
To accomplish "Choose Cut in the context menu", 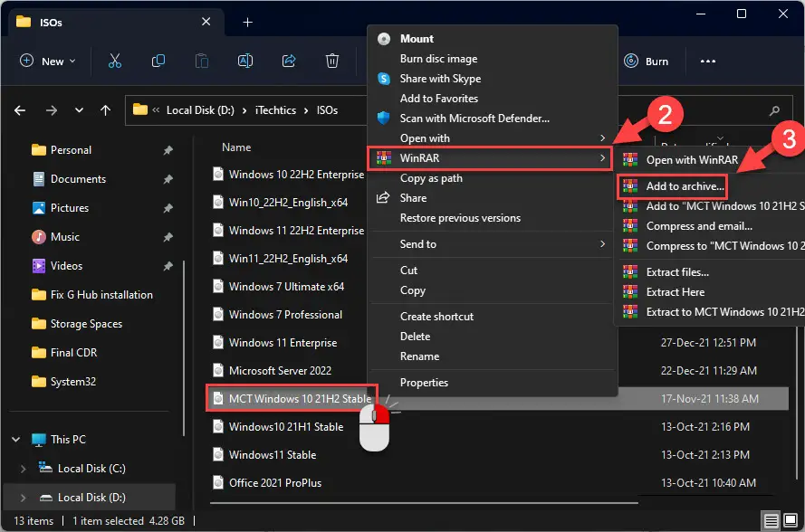I will 493,271.
